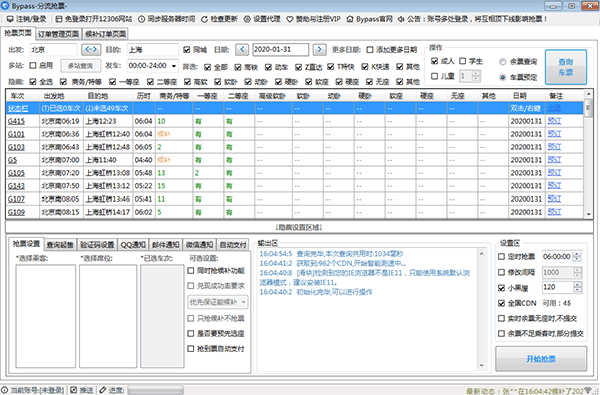Sync server time via 同步服务器时间

coord(166,19)
